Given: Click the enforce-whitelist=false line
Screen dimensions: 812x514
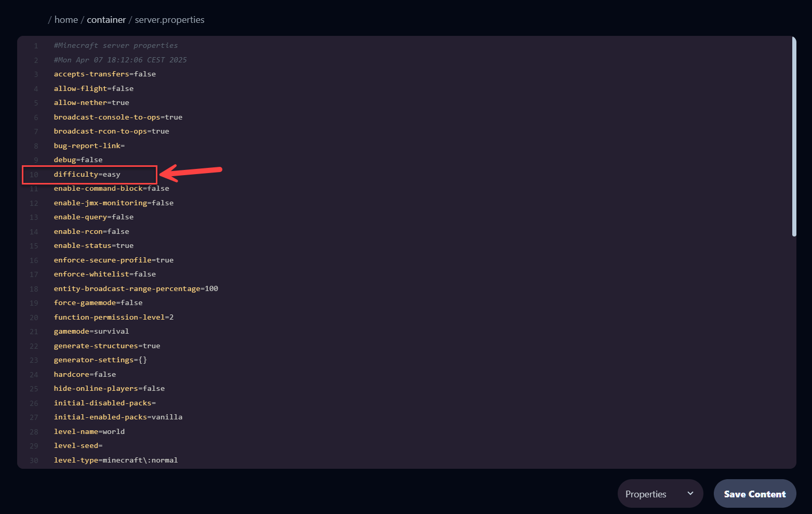Looking at the screenshot, I should click(104, 274).
